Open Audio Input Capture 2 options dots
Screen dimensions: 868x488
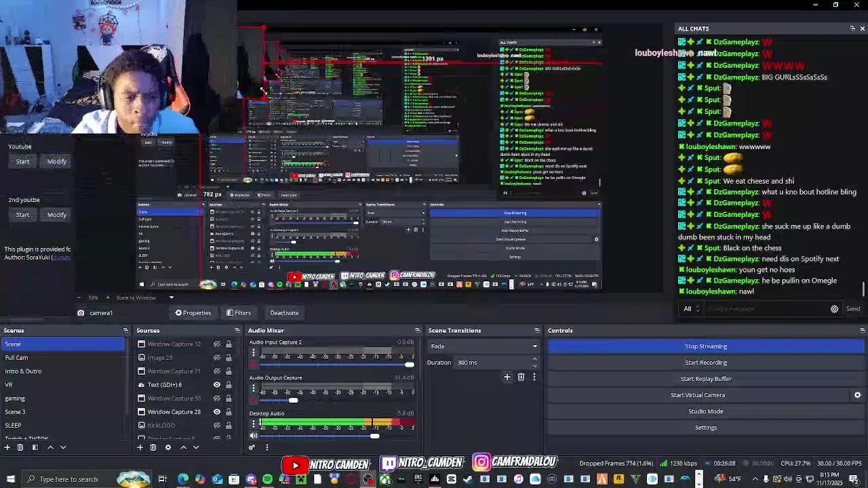click(254, 353)
